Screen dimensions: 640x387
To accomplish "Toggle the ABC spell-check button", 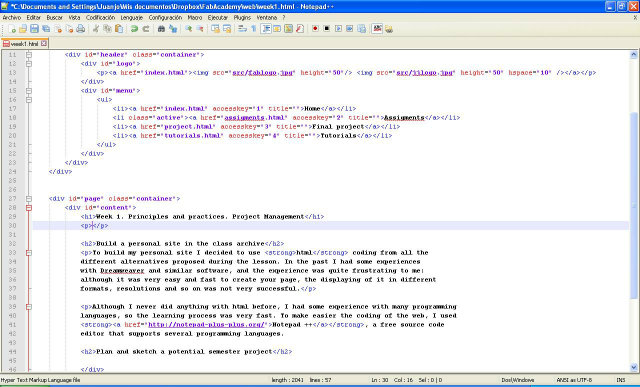I will pyautogui.click(x=377, y=29).
